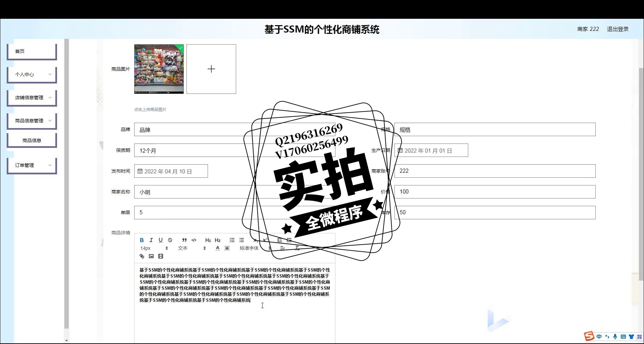This screenshot has width=644, height=344.
Task: Collapse the 商品信息管理 sidebar menu
Action: tap(32, 121)
